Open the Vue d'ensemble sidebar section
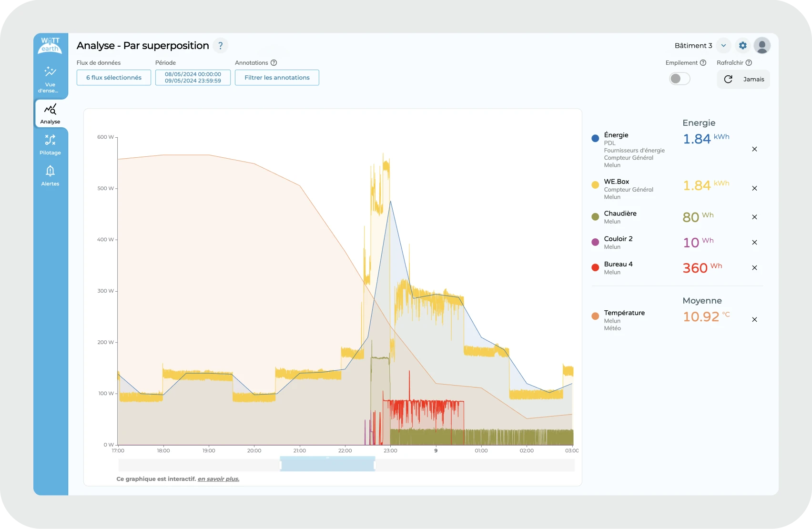Image resolution: width=812 pixels, height=529 pixels. (50, 80)
